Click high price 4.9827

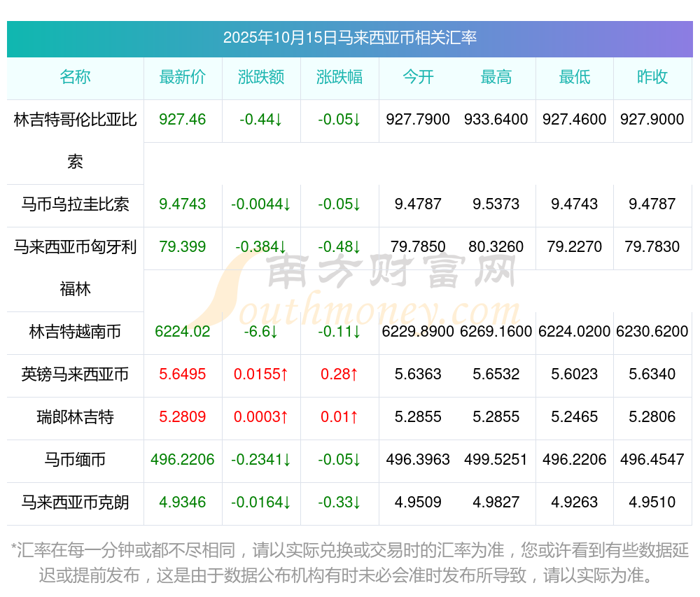coord(496,503)
